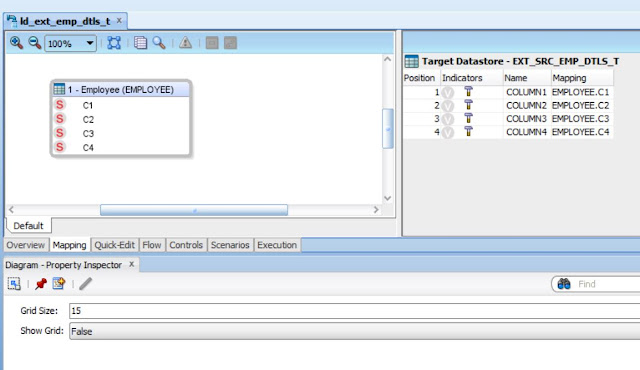Select the COLUMN1 target row name
This screenshot has height=370, width=640.
[x=526, y=92]
